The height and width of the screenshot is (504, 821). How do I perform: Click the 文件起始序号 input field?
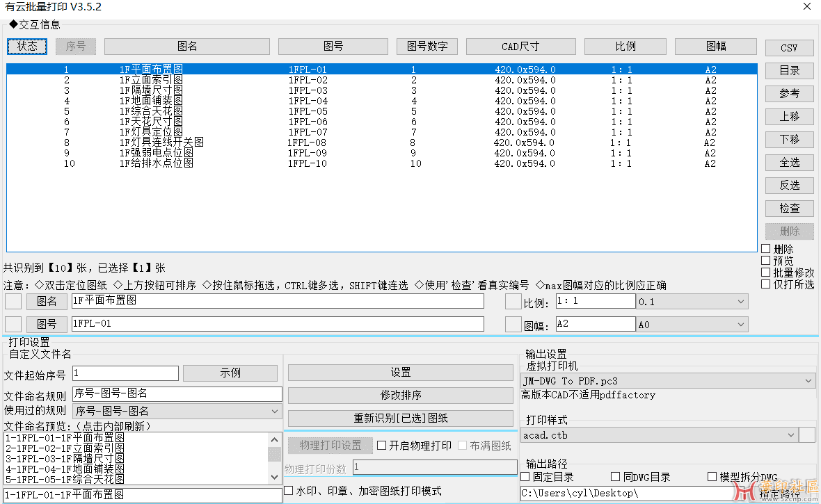tap(126, 373)
